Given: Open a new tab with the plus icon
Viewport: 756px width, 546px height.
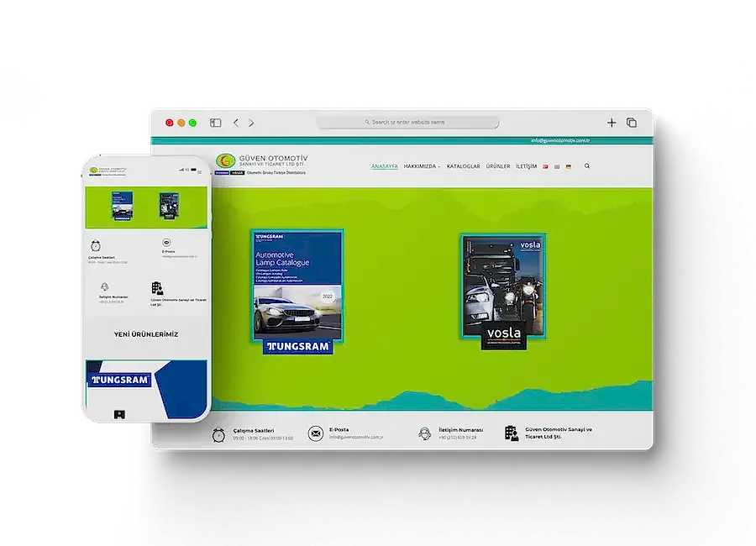Looking at the screenshot, I should (x=612, y=123).
